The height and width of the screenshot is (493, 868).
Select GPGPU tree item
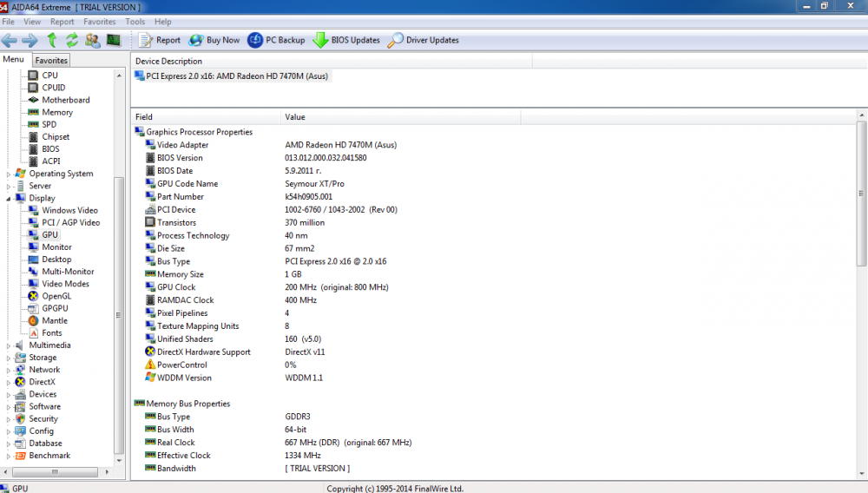[x=55, y=308]
